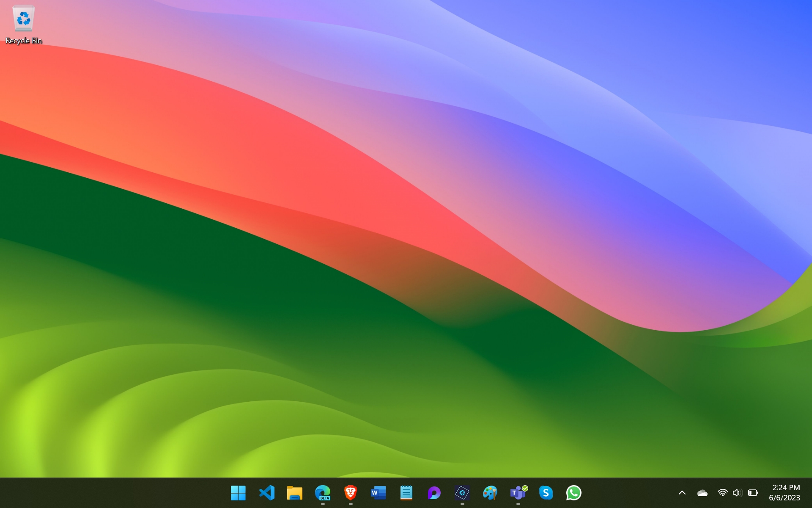Launch Microsoft Word
The width and height of the screenshot is (812, 508).
pyautogui.click(x=378, y=492)
